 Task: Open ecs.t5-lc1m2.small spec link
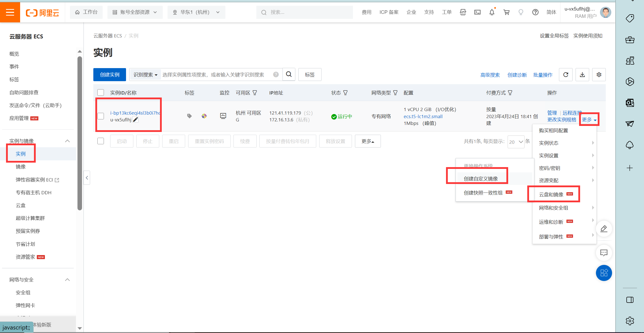click(423, 116)
